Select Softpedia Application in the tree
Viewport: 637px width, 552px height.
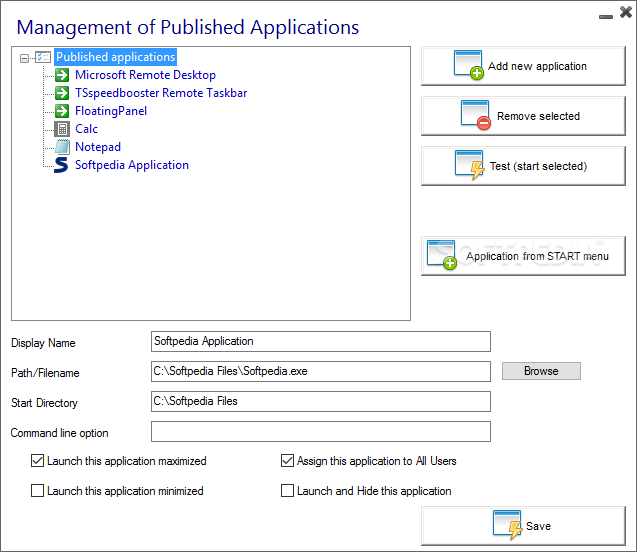pos(132,165)
